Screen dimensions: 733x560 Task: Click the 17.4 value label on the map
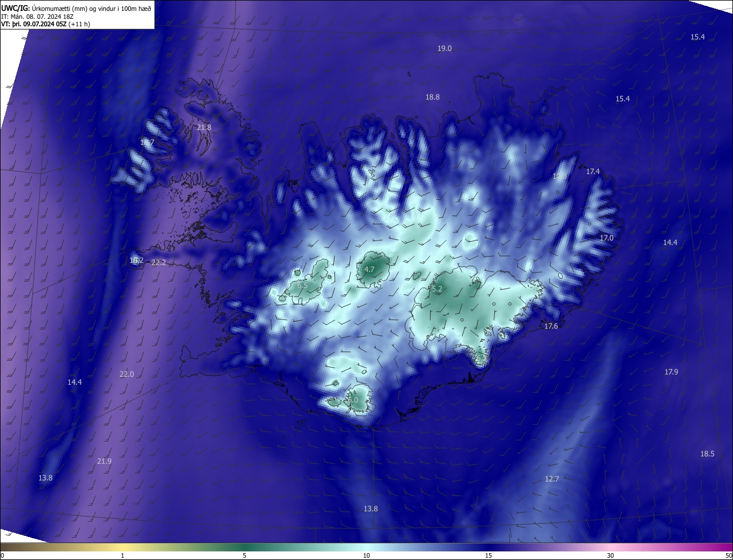593,172
